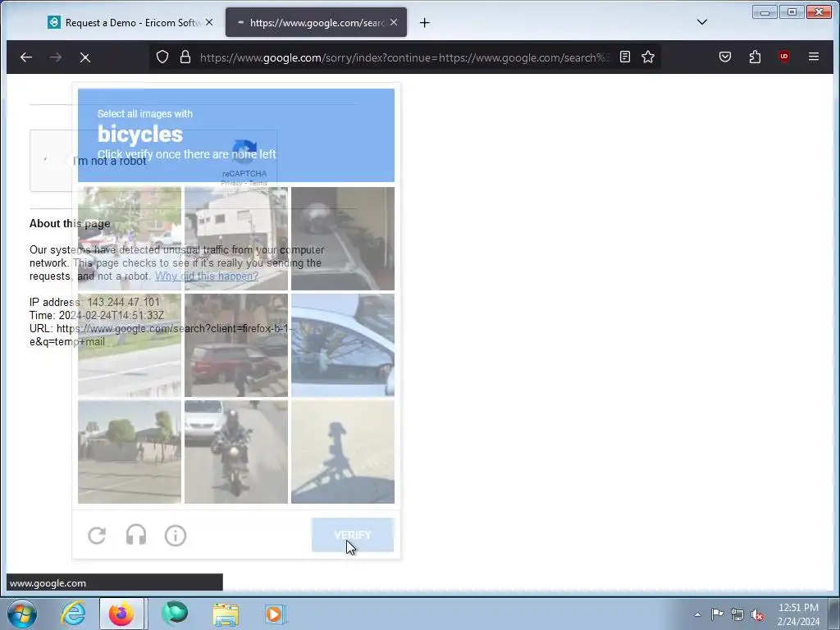Open the Action Center flag tray icon

coord(717,614)
